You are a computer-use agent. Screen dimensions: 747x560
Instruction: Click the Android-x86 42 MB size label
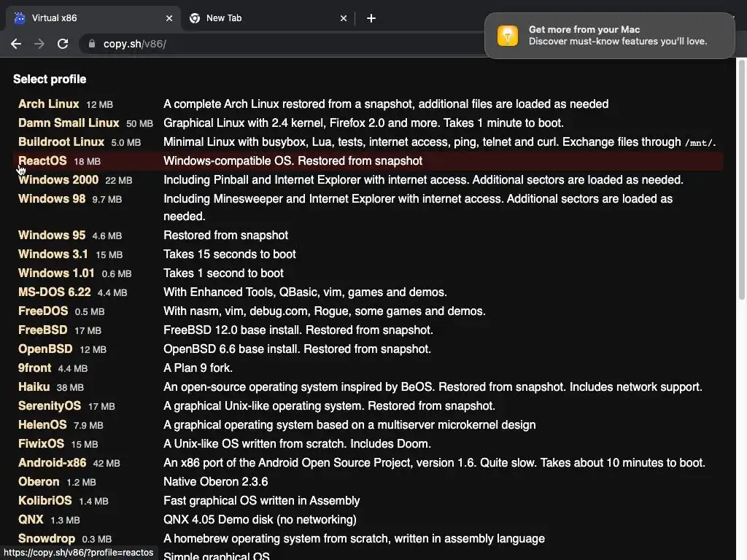(x=107, y=463)
